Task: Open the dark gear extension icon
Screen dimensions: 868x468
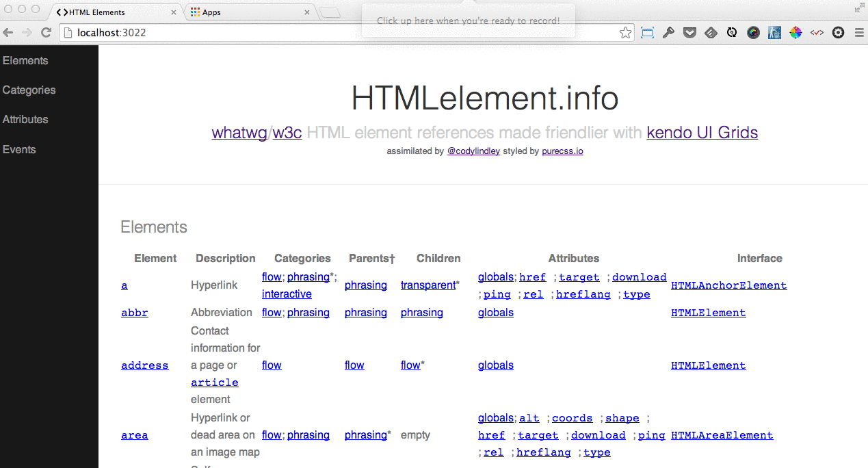Action: click(x=839, y=32)
